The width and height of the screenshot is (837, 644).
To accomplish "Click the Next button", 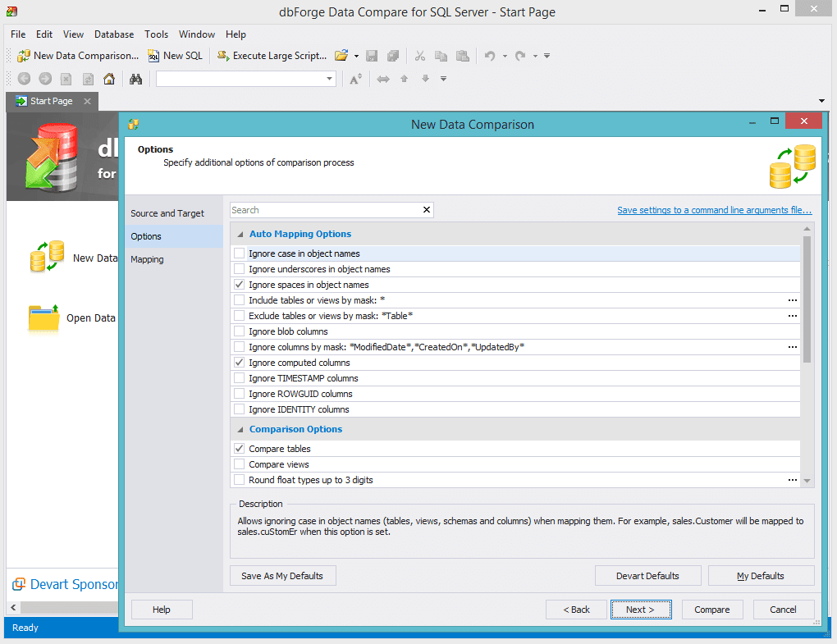I will (x=640, y=610).
